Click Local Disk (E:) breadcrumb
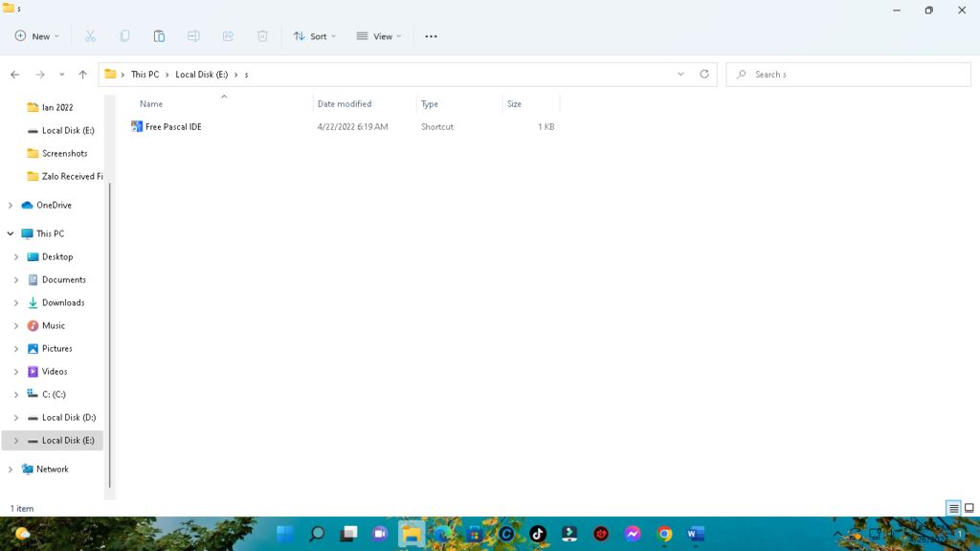Viewport: 980px width, 551px height. click(202, 75)
